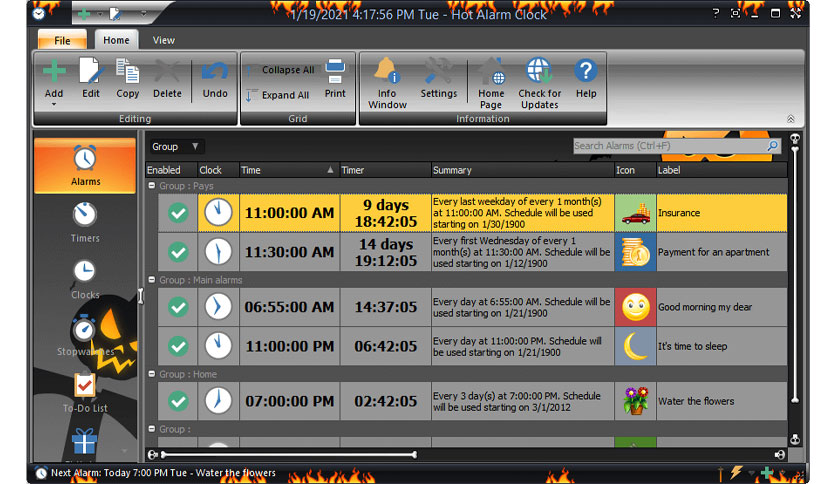Collapse the ribbon with the chevron
This screenshot has height=484, width=836.
[790, 119]
